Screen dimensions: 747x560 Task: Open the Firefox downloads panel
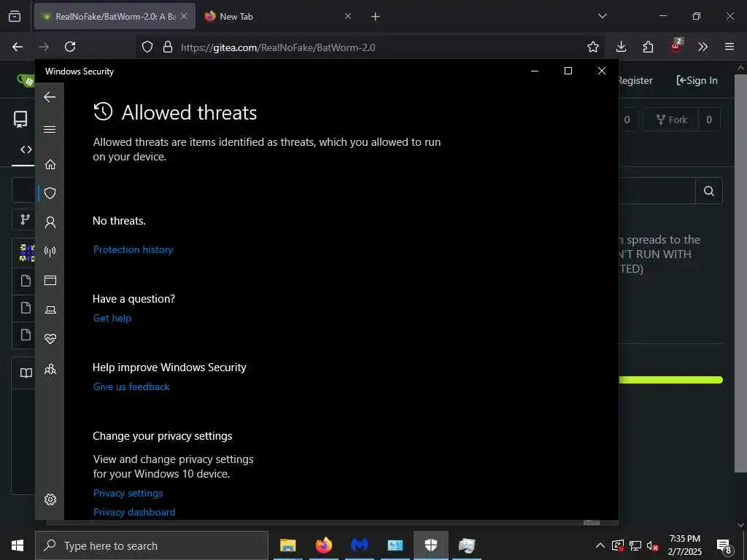pos(622,47)
